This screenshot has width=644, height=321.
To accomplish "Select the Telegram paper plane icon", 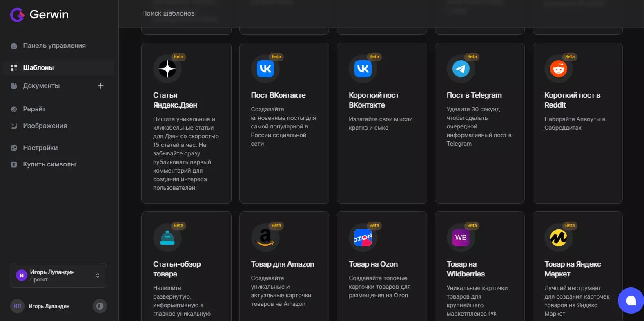I will pos(461,69).
